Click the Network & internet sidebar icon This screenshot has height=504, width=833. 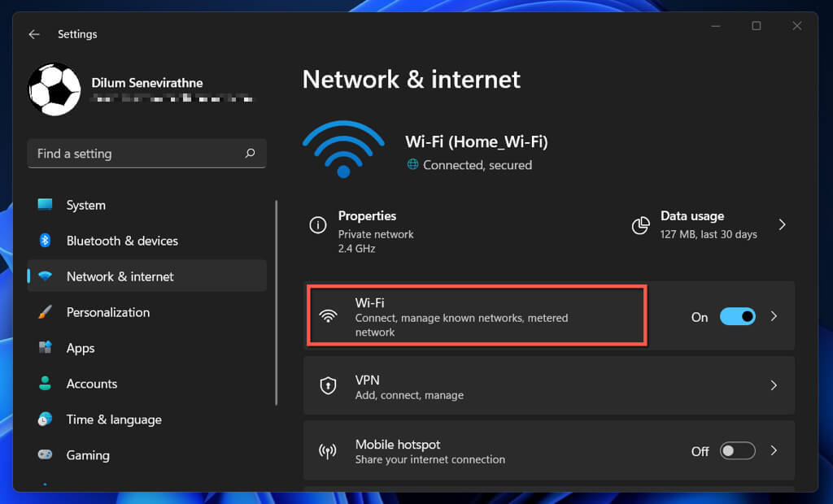[x=46, y=276]
